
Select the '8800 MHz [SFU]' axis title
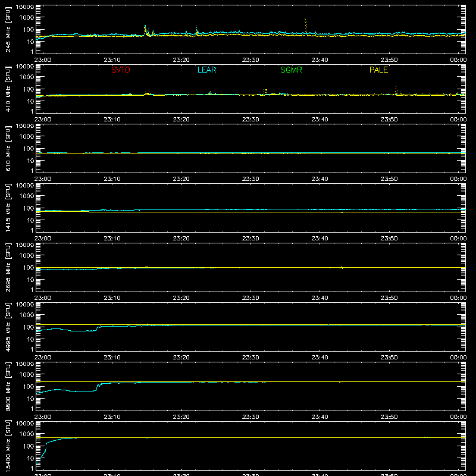(x=8, y=386)
